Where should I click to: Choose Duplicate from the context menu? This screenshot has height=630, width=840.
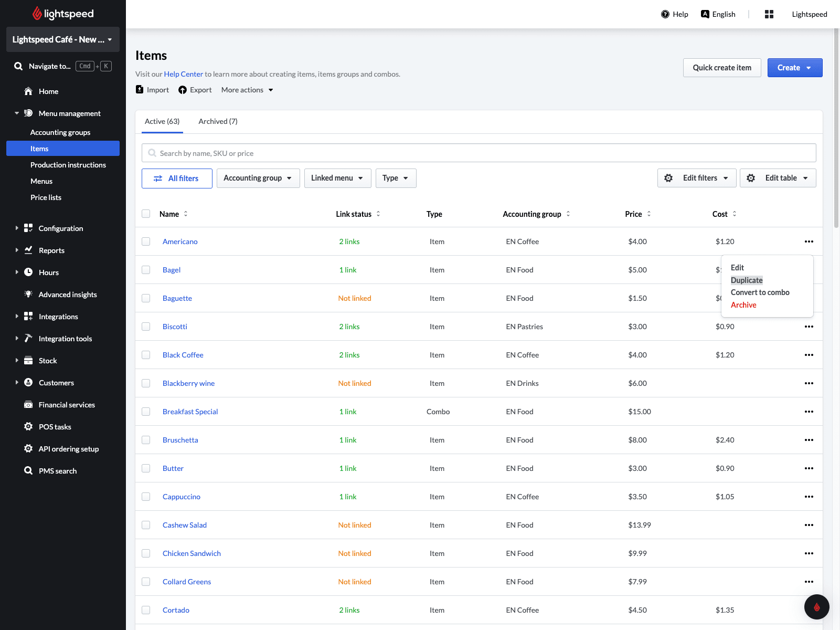coord(747,280)
